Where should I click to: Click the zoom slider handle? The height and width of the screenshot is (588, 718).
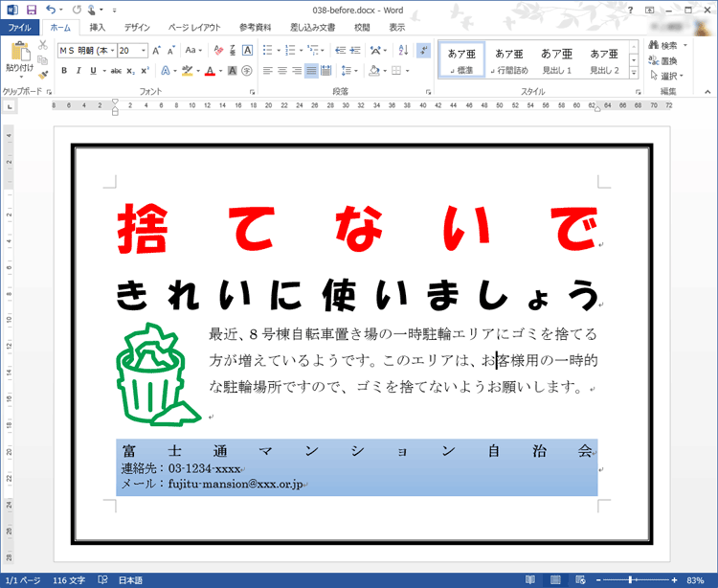pyautogui.click(x=630, y=579)
